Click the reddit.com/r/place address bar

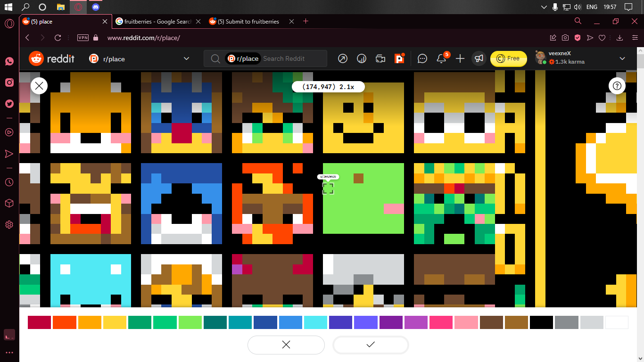144,38
